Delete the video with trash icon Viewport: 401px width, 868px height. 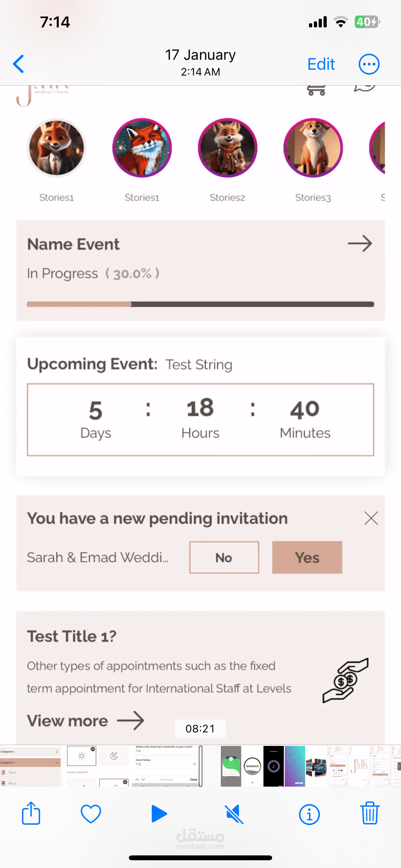coord(369,813)
